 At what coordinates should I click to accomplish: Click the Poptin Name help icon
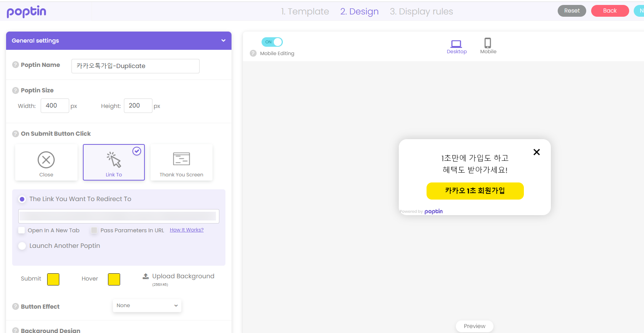16,65
